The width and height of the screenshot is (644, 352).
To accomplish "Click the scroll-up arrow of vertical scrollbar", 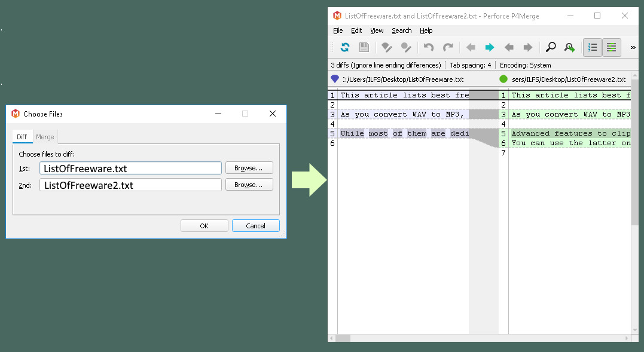I will tap(635, 76).
